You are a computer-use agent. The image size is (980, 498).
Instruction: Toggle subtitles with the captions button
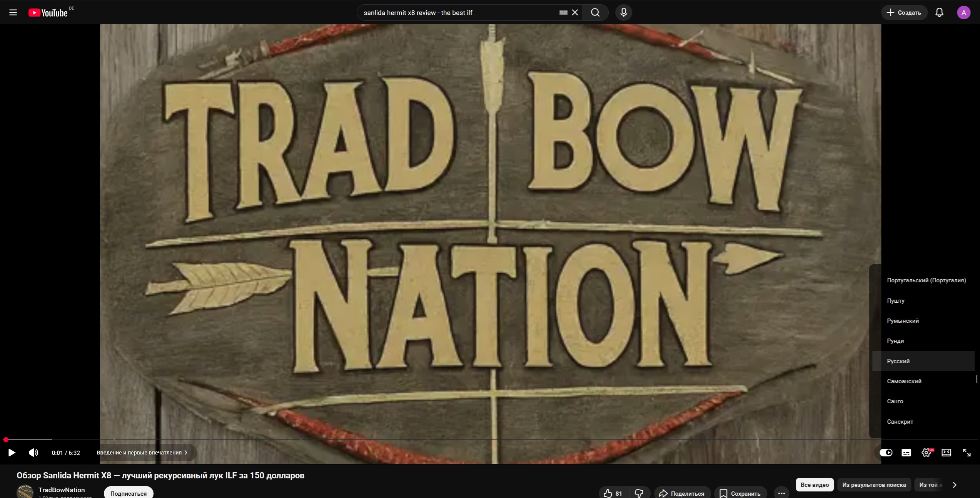click(906, 453)
